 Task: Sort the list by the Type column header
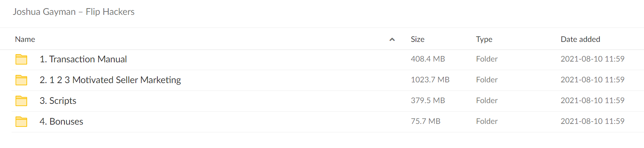click(484, 39)
